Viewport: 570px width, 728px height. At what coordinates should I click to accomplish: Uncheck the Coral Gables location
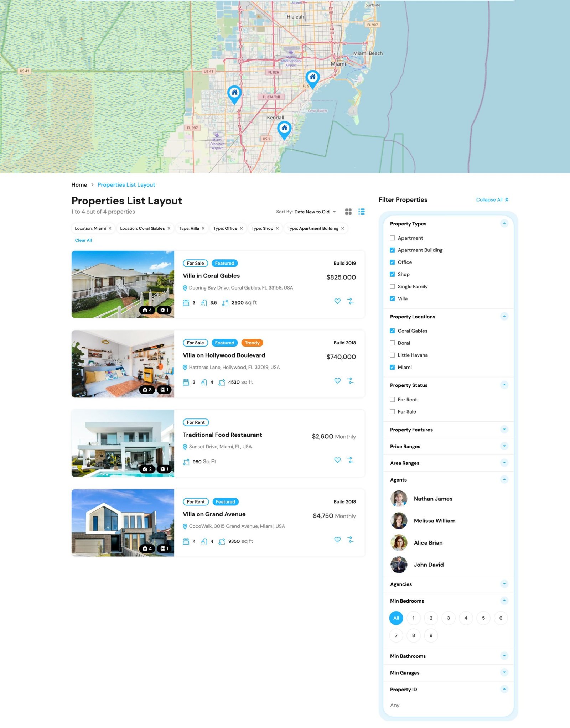[x=392, y=331]
